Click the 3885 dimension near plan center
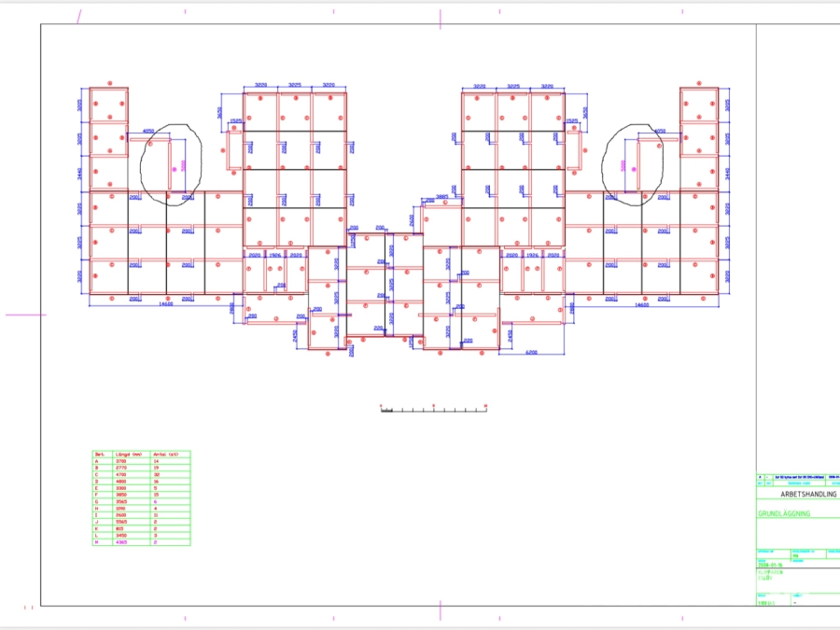The height and width of the screenshot is (630, 840). pyautogui.click(x=442, y=197)
